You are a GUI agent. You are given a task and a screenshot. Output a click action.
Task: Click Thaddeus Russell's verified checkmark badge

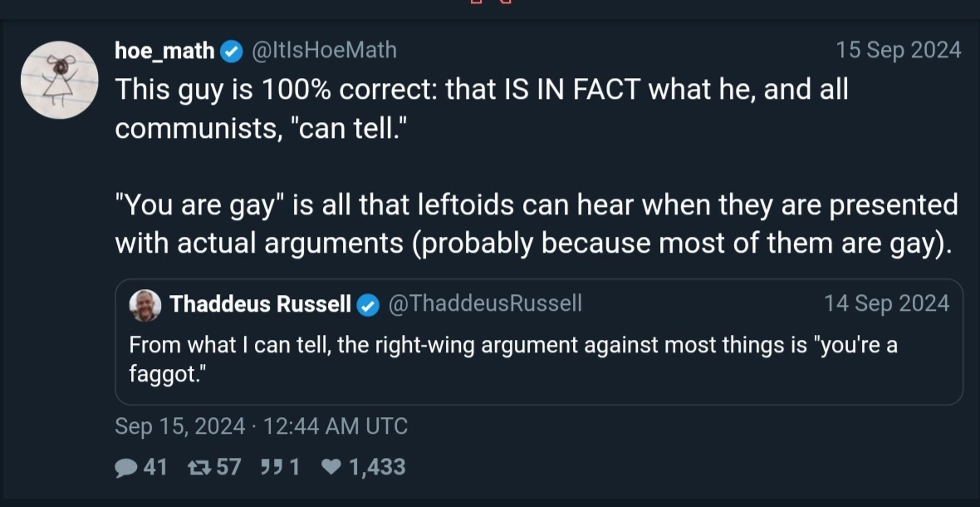[x=369, y=305]
